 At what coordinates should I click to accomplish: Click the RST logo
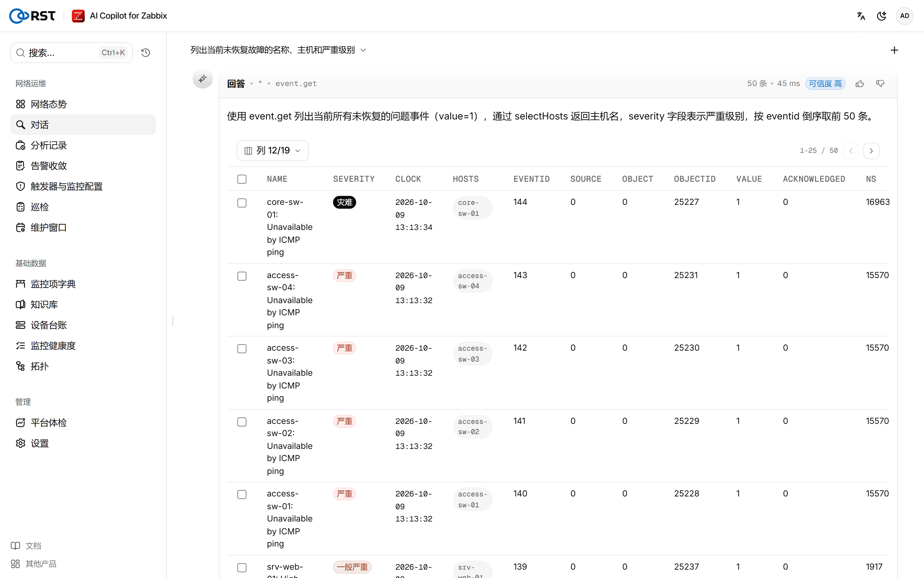tap(32, 16)
